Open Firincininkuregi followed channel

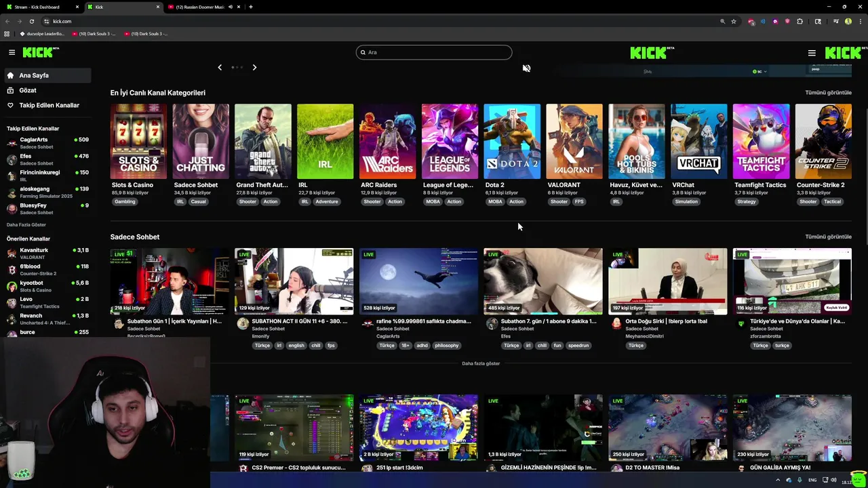click(47, 176)
